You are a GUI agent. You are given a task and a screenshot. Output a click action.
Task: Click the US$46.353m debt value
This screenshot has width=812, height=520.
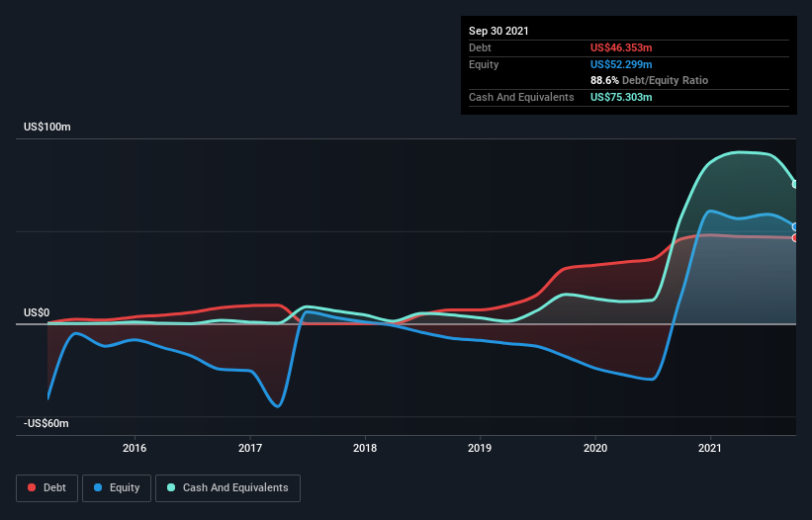[x=621, y=47]
